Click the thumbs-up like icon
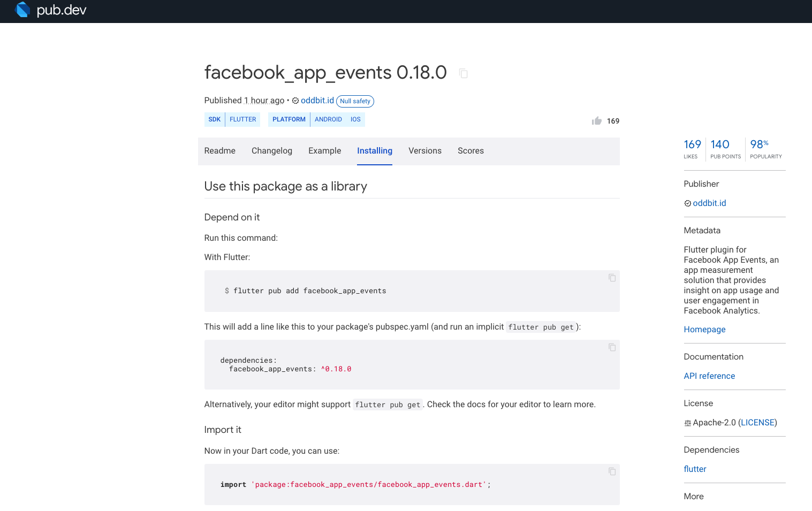This screenshot has width=812, height=511. [597, 121]
